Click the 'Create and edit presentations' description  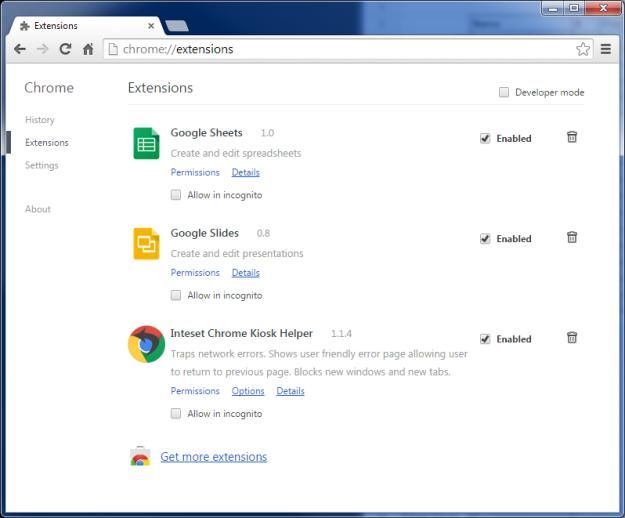click(x=237, y=253)
